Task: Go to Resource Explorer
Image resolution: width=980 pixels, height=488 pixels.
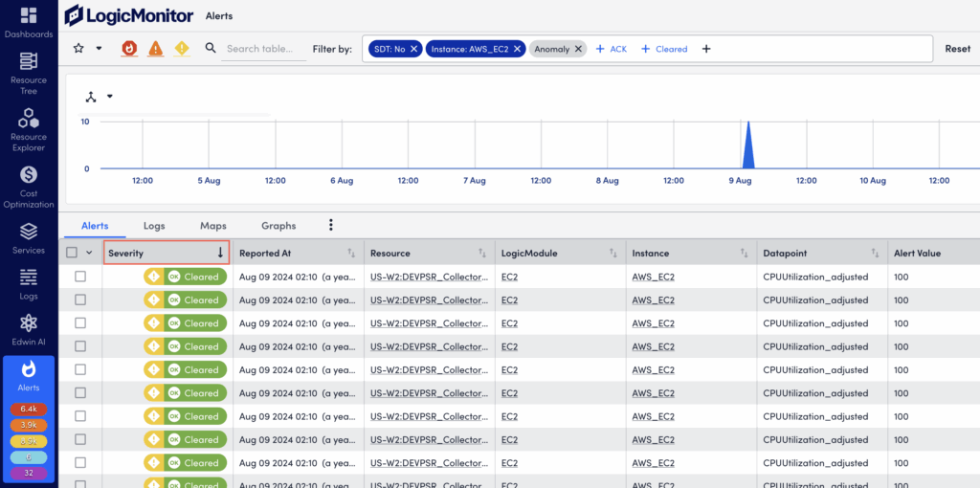Action: 29,119
